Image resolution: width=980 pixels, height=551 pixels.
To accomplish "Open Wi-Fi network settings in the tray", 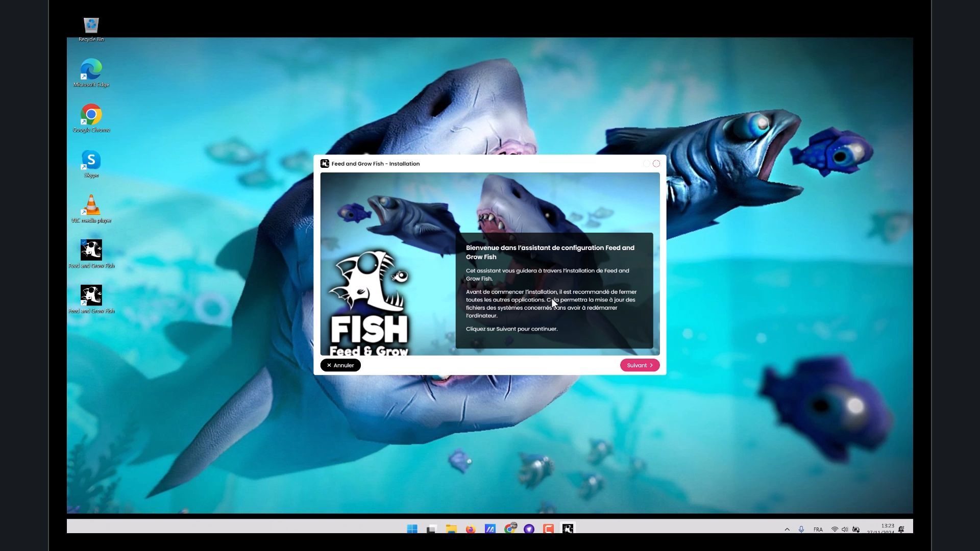I will 835,530.
